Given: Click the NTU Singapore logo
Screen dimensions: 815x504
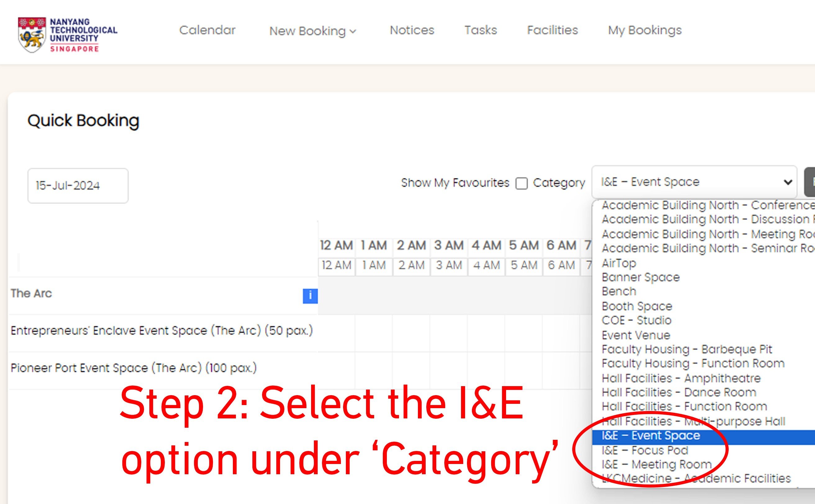Looking at the screenshot, I should (67, 35).
